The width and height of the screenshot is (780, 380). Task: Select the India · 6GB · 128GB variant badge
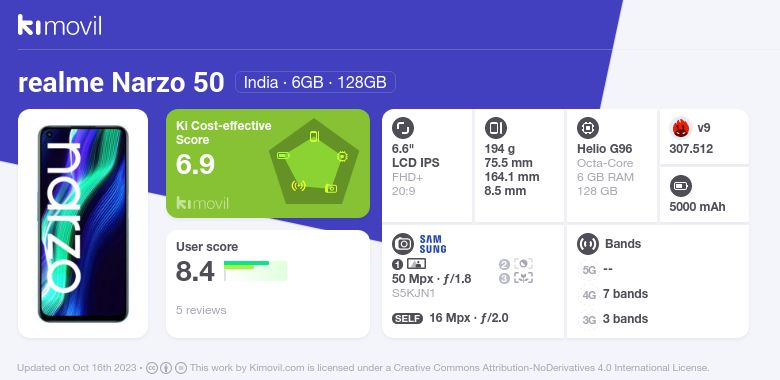point(315,82)
